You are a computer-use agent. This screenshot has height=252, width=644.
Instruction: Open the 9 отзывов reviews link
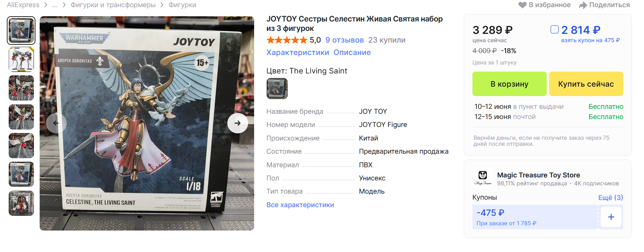coord(345,40)
